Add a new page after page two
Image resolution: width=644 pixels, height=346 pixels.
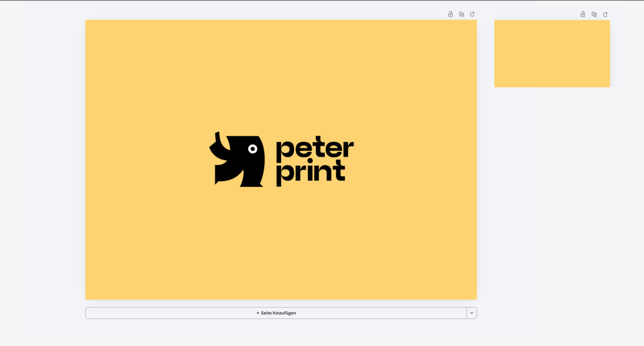click(606, 14)
